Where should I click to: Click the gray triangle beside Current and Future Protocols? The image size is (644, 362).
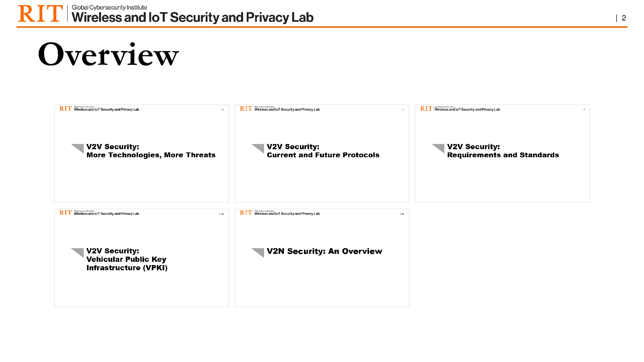point(258,148)
